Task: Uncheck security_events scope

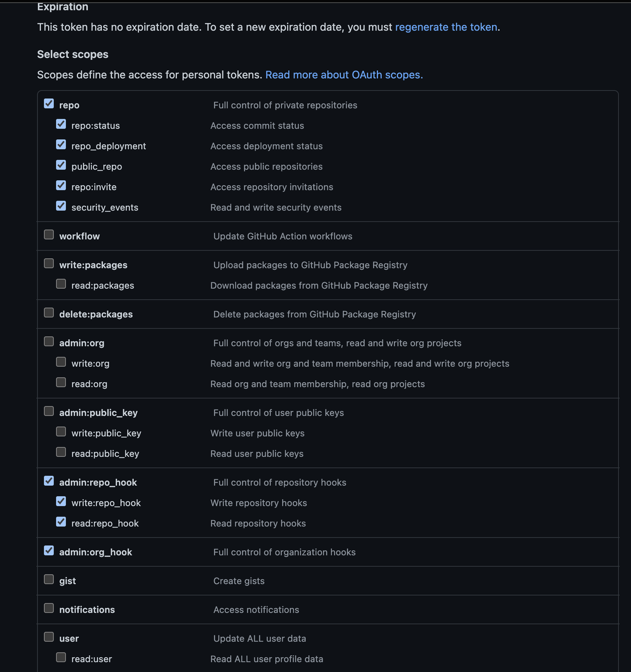Action: (61, 206)
